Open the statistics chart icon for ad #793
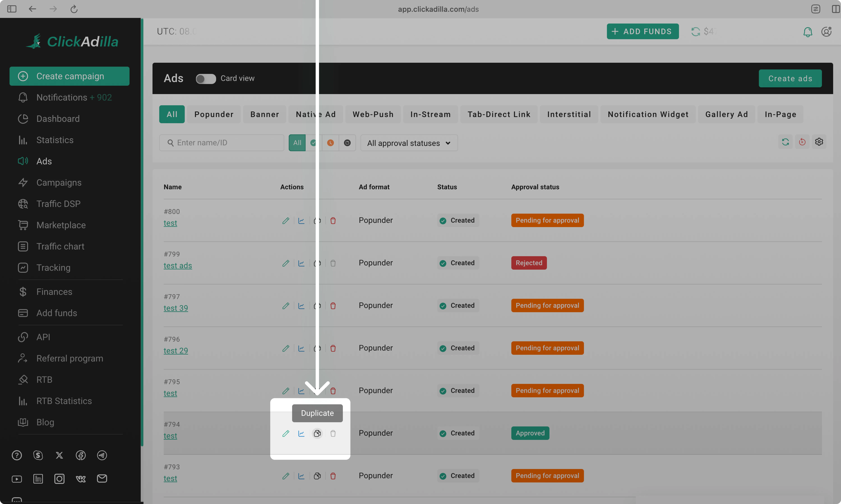Screen dimensions: 841x504 click(301, 476)
